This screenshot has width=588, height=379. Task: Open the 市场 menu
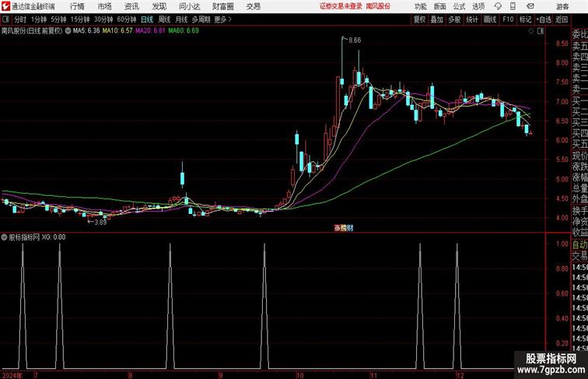coord(105,6)
